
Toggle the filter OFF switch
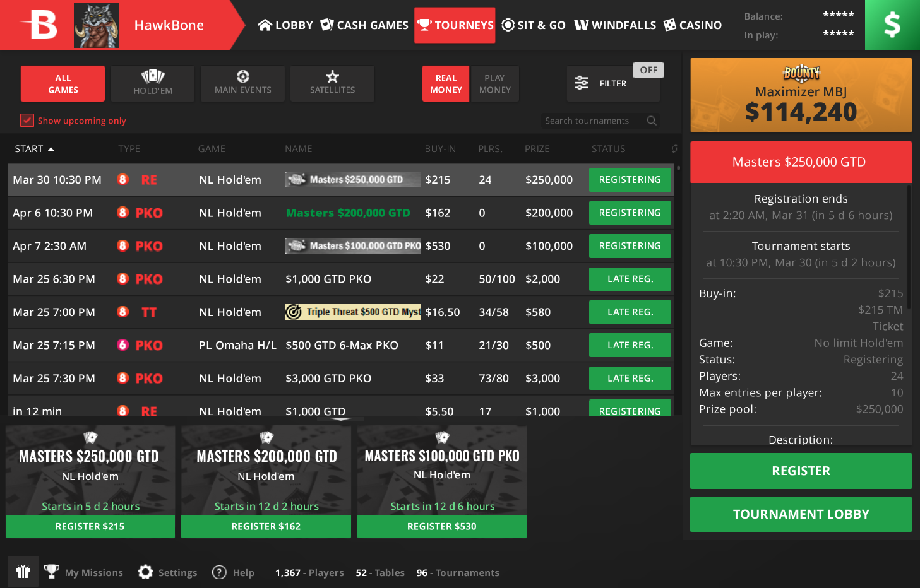pyautogui.click(x=648, y=70)
